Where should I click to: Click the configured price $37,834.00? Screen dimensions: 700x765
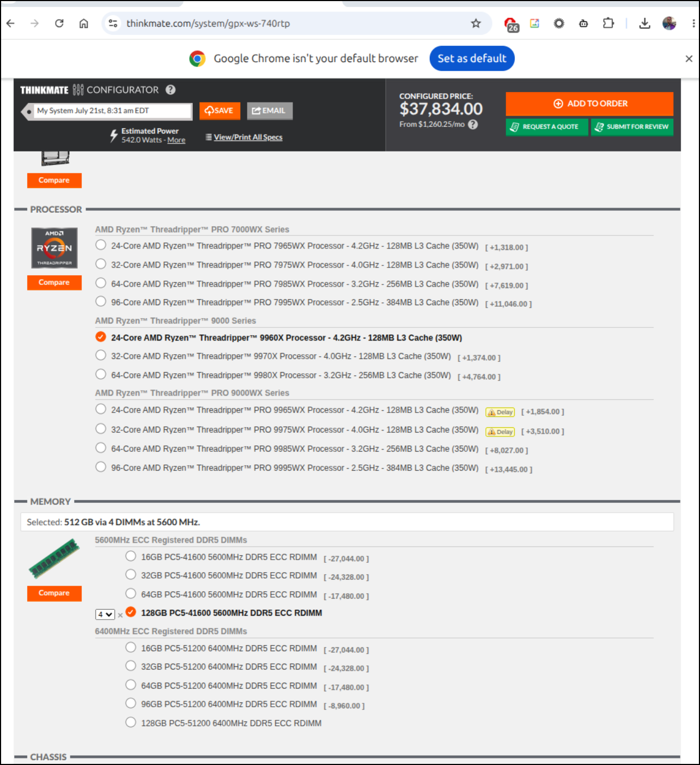point(441,109)
